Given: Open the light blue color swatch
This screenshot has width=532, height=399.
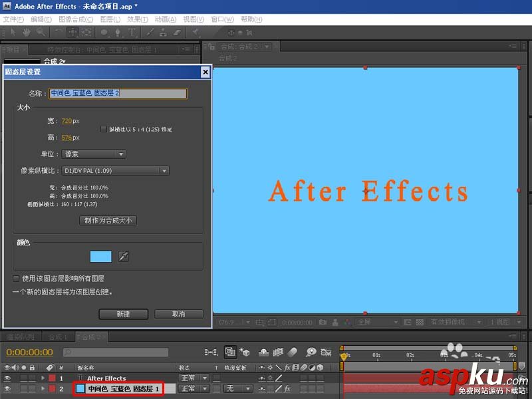Looking at the screenshot, I should [101, 256].
